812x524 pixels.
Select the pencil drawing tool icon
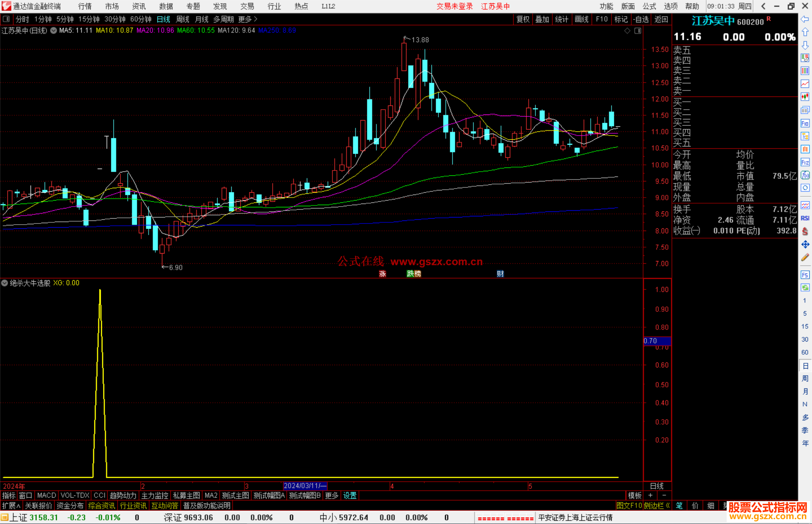point(805,257)
